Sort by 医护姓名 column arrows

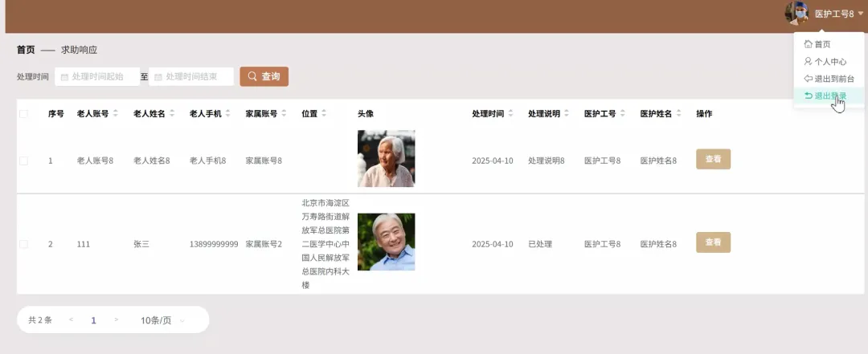(679, 113)
